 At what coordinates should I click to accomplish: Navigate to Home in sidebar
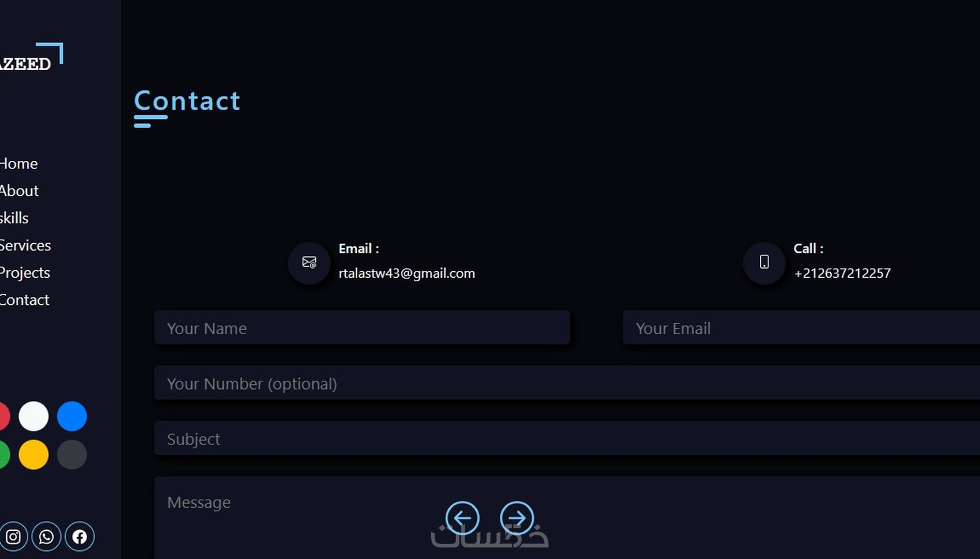pyautogui.click(x=18, y=164)
